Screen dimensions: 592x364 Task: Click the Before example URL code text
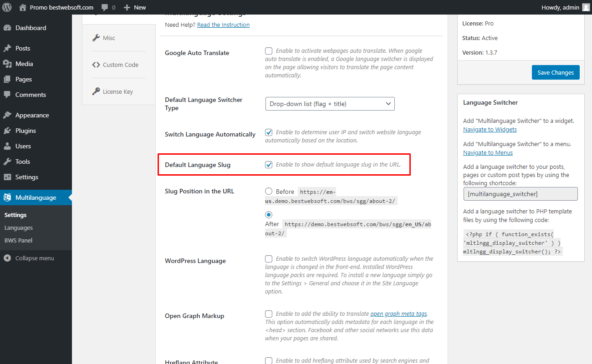[332, 196]
